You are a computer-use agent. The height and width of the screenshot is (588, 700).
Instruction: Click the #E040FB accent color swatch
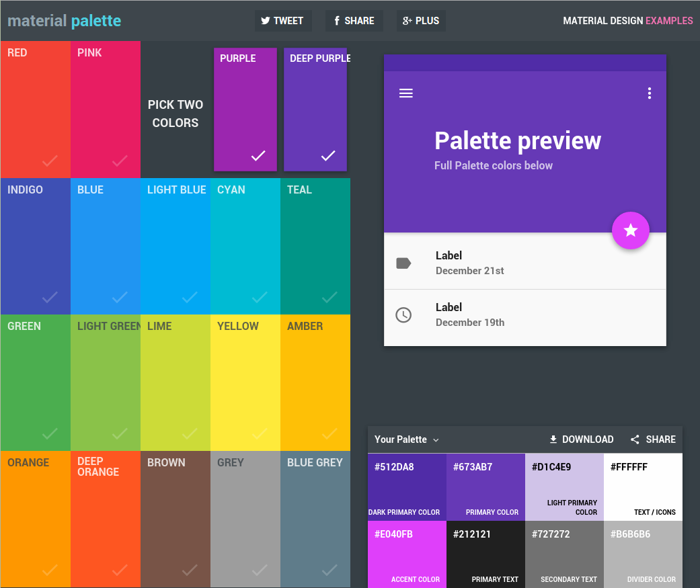407,554
